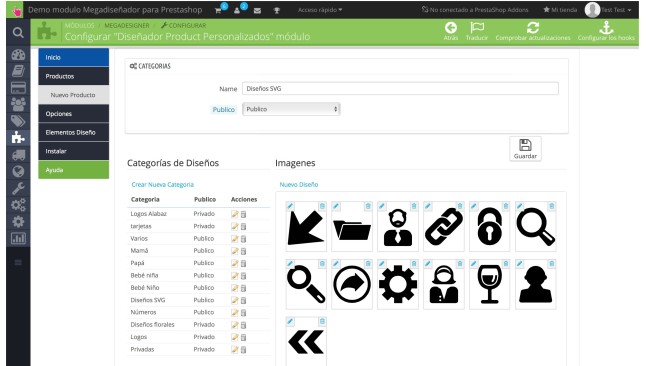This screenshot has height=366, width=646.
Task: Select the Nuevo Producto submenu item
Action: click(74, 95)
